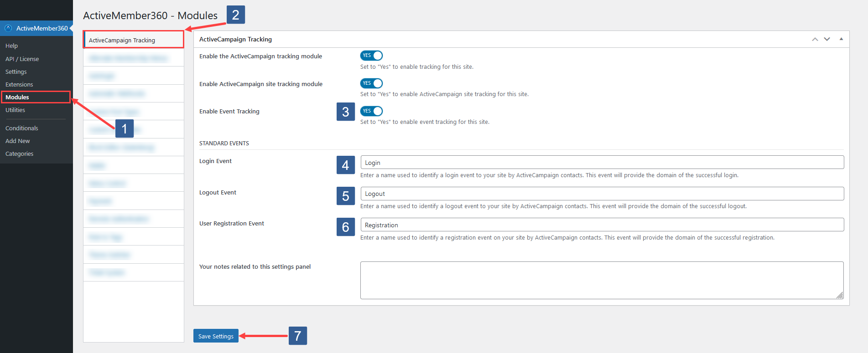The image size is (868, 353).
Task: Select ActiveMember360 top sidebar menu
Action: point(36,28)
